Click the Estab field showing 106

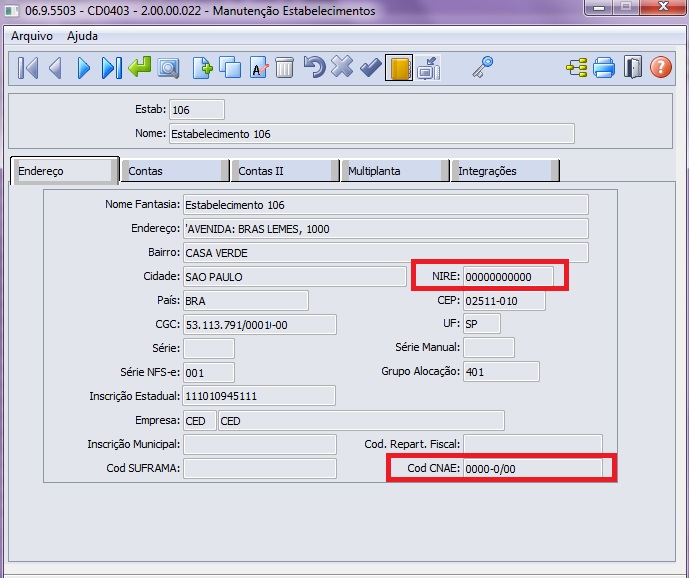[x=197, y=109]
